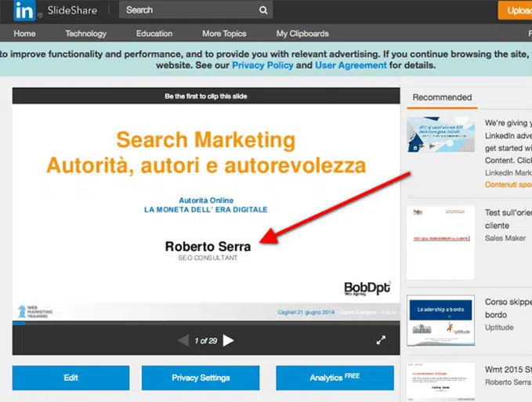Image resolution: width=532 pixels, height=402 pixels.
Task: Open the Privacy Policy link
Action: 262,65
